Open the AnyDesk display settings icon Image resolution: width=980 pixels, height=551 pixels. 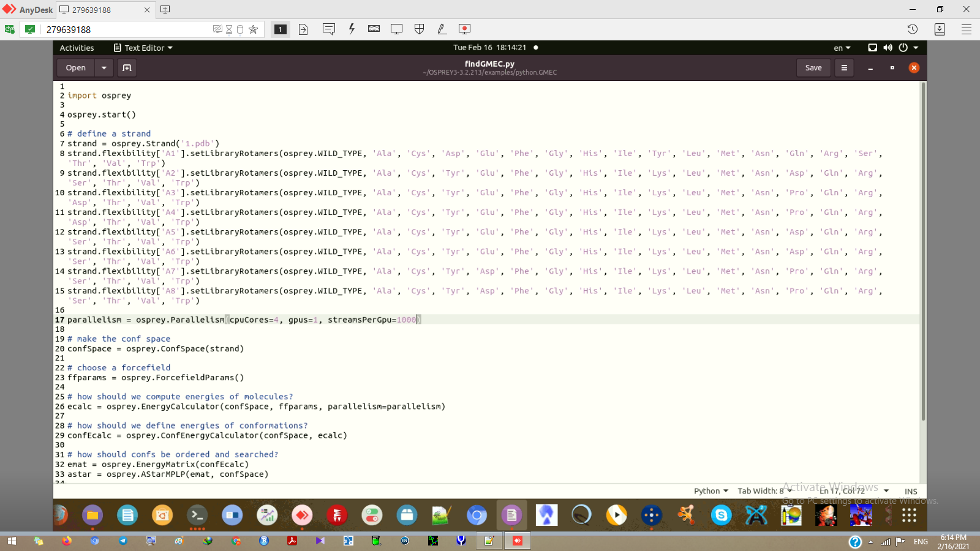(x=397, y=29)
